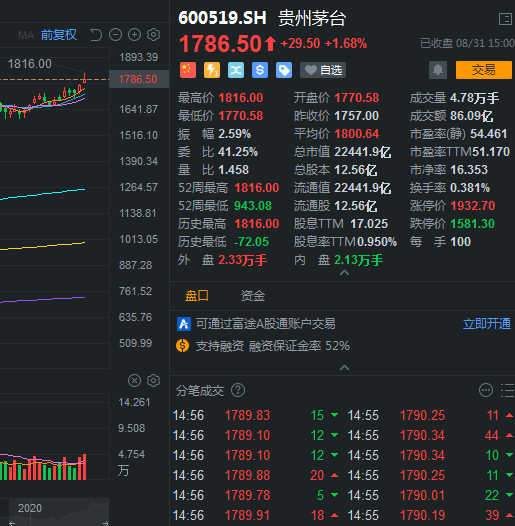Click the cyan moving average line
Viewport: 515px width, 526px height.
click(x=43, y=194)
